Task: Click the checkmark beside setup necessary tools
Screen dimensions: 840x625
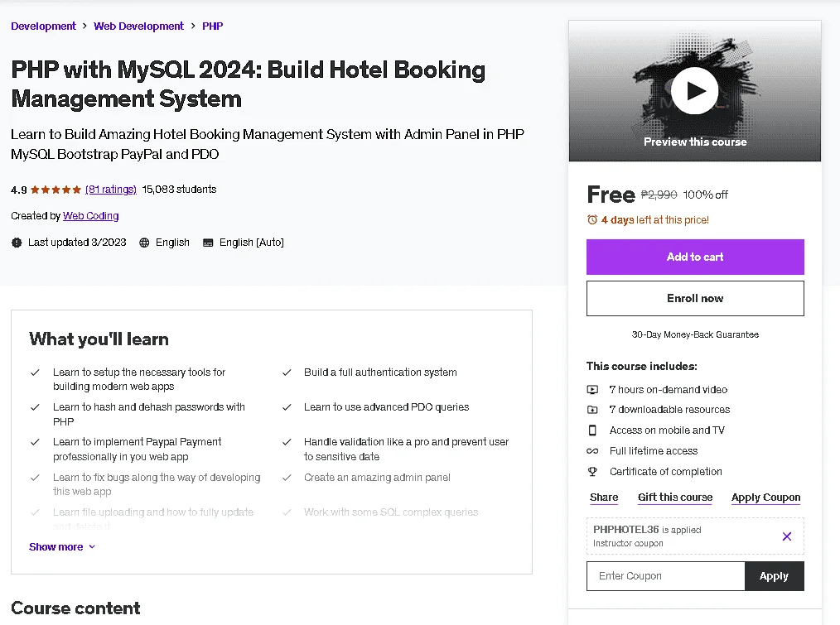Action: [35, 373]
